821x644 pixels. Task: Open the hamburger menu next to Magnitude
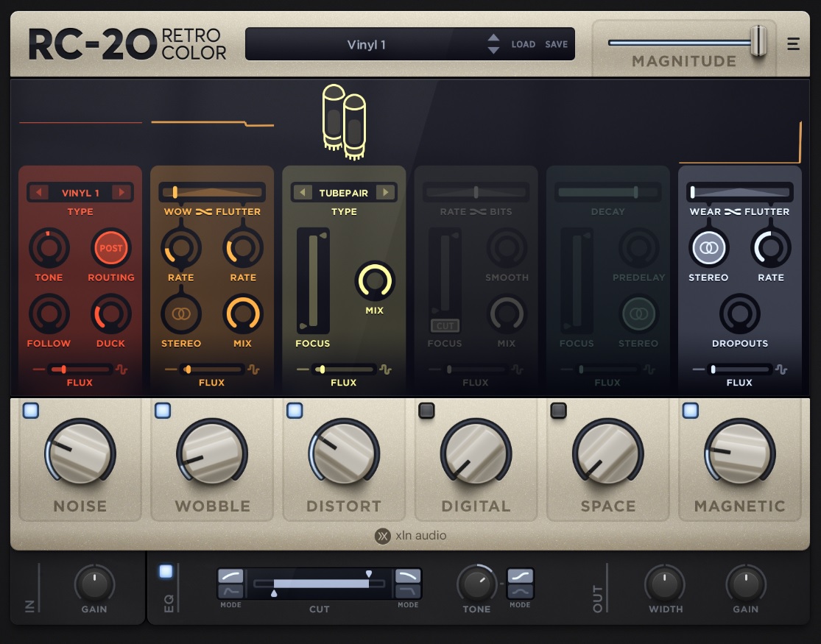[x=793, y=44]
